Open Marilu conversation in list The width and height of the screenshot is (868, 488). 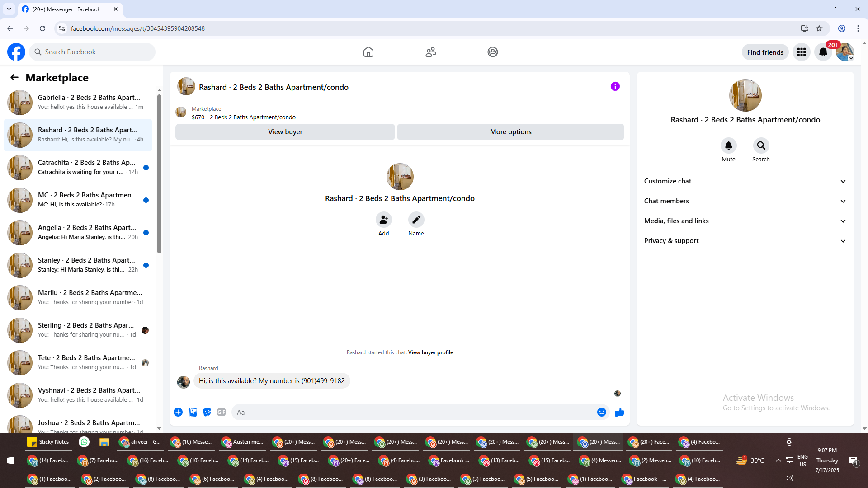click(78, 298)
